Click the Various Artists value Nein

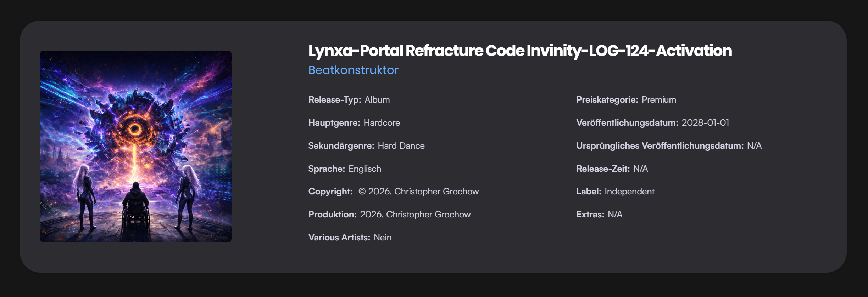(x=382, y=238)
